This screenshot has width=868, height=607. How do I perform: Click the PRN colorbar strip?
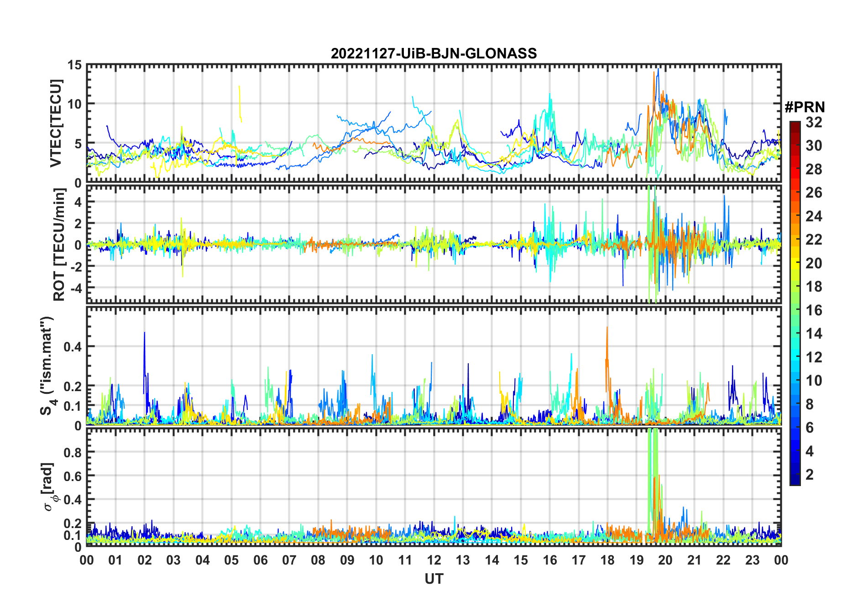[x=795, y=303]
